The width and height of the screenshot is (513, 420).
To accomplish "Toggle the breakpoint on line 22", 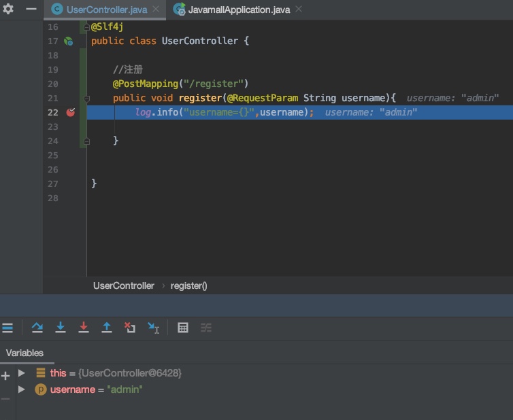I will (71, 112).
